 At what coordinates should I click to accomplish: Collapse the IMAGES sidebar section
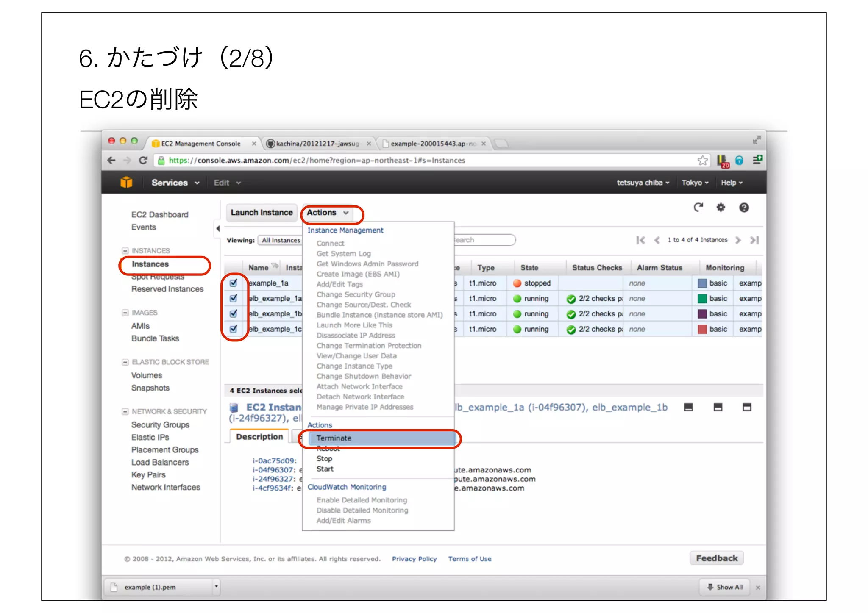125,313
